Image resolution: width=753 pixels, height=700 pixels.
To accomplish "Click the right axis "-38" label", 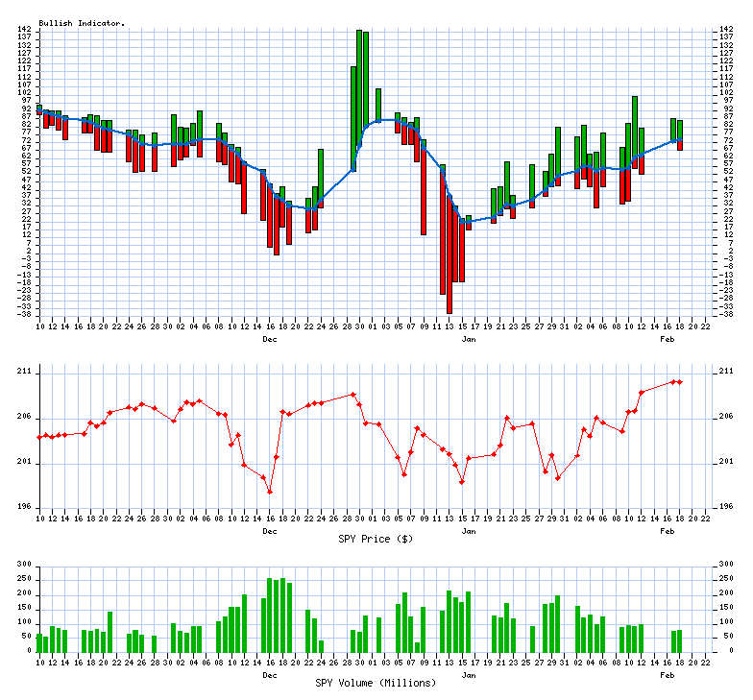I will 725,314.
